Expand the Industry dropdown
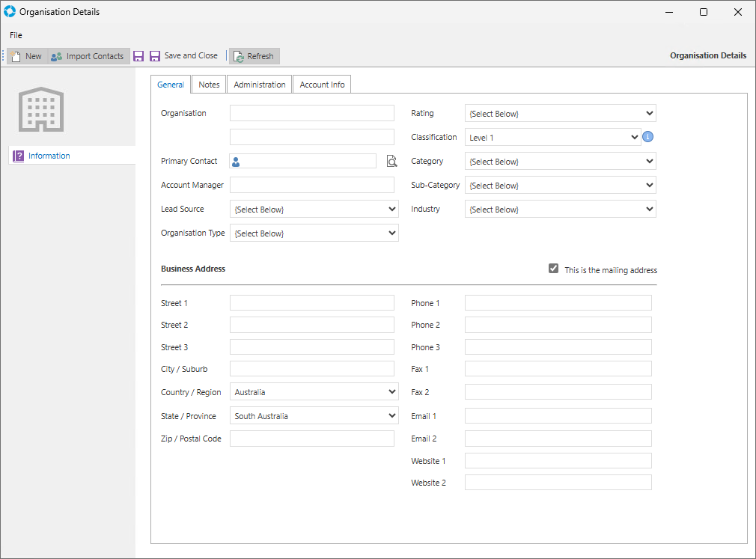Viewport: 756px width, 559px height. point(560,210)
